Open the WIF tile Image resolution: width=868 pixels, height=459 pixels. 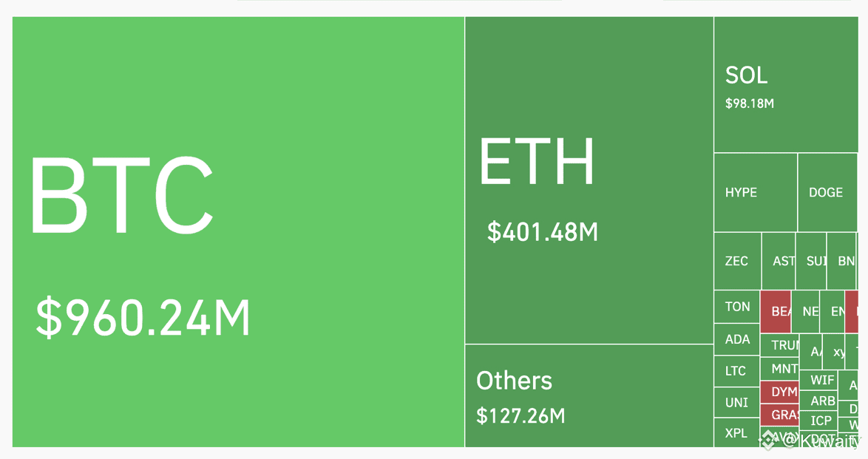(x=818, y=381)
